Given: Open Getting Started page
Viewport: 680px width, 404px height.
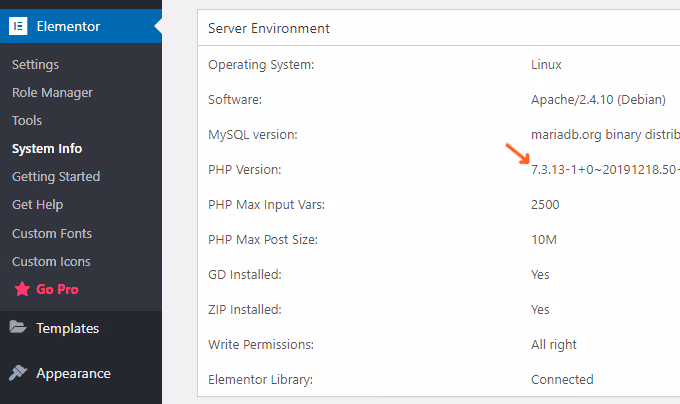Looking at the screenshot, I should click(x=56, y=176).
